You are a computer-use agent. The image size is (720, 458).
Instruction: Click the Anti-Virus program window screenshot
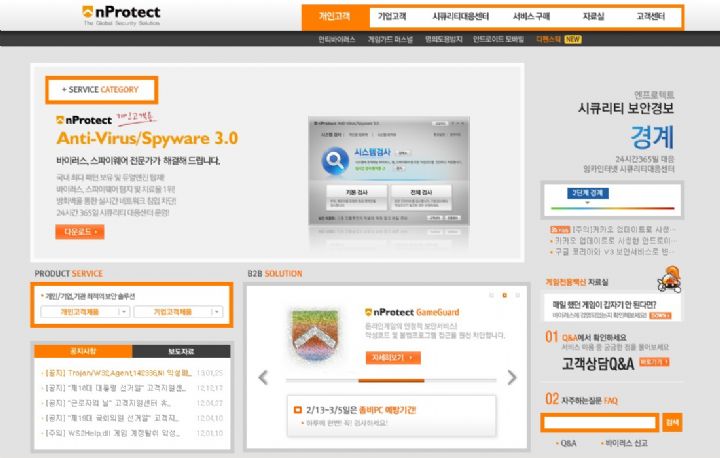tap(388, 171)
